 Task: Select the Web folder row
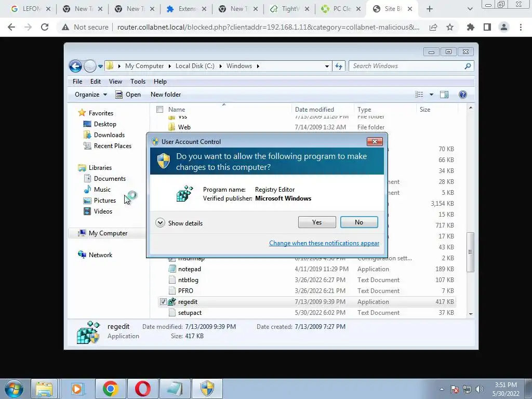pos(307,127)
